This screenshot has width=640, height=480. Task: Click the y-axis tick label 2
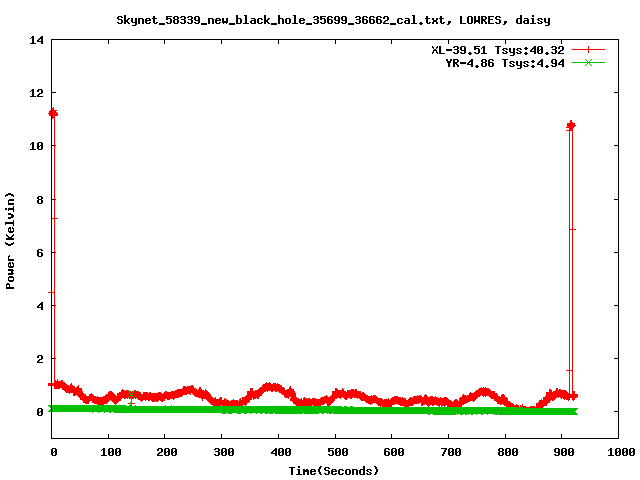click(40, 359)
